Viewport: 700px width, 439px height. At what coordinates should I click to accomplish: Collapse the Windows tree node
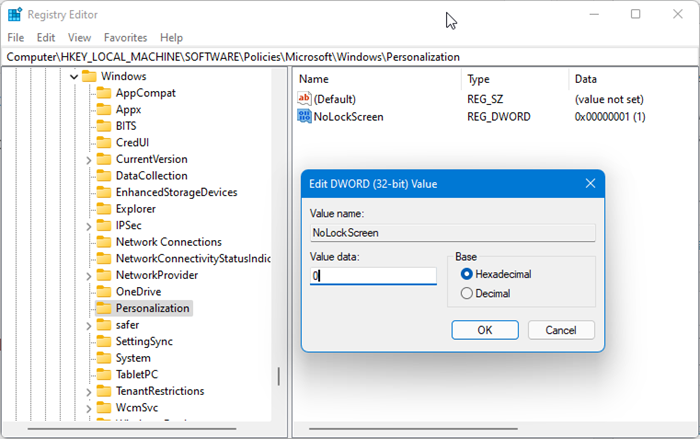click(73, 77)
